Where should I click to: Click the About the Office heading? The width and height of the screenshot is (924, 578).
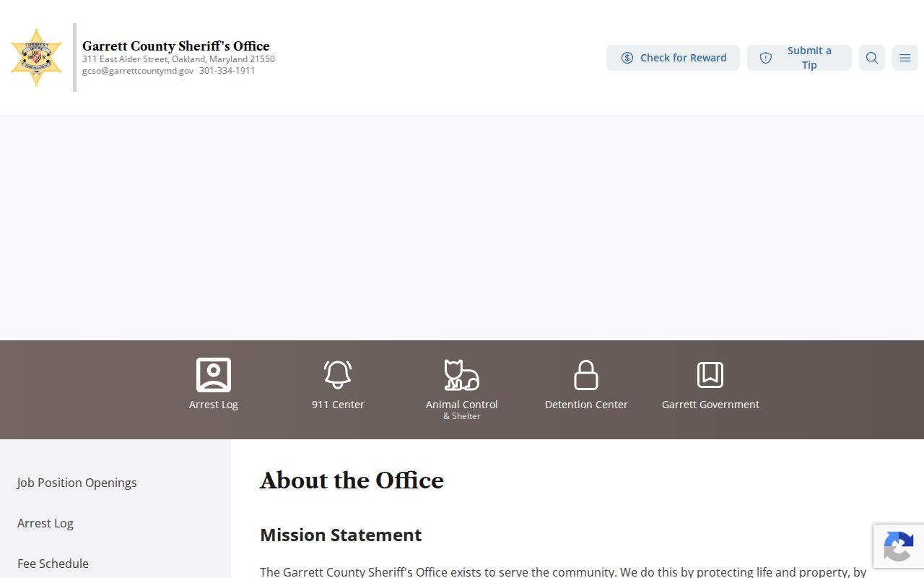coord(352,480)
